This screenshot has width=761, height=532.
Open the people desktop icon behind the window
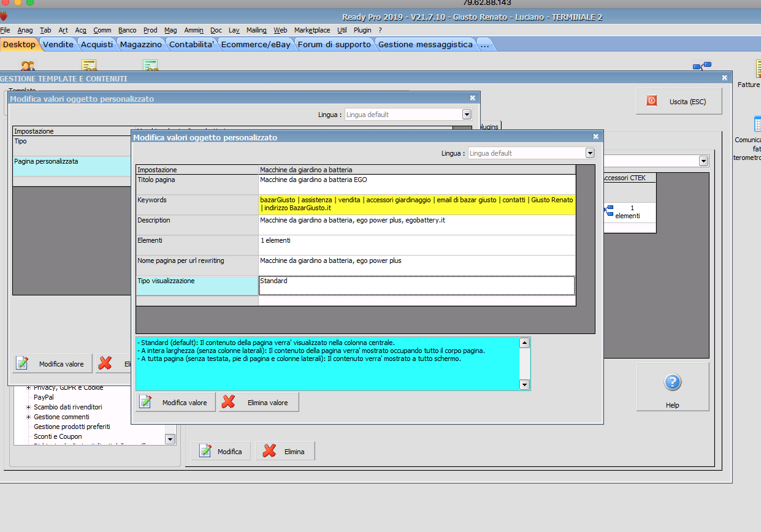28,66
